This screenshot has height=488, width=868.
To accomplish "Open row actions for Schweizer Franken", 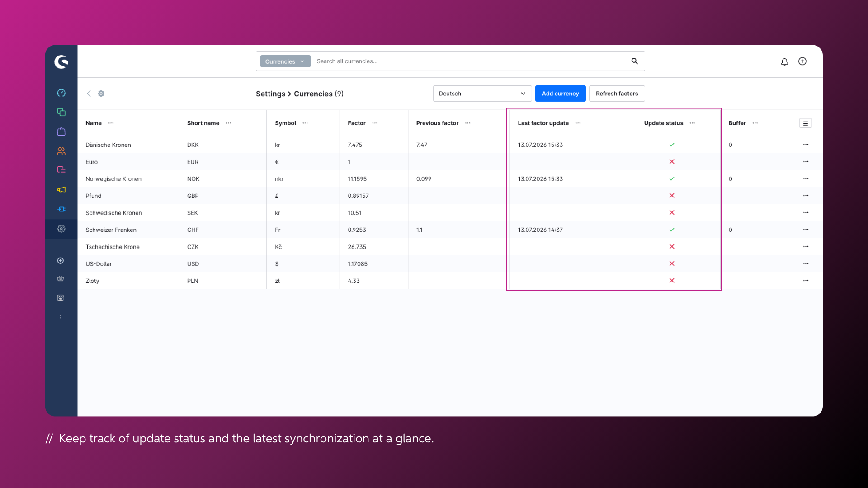I will click(806, 230).
